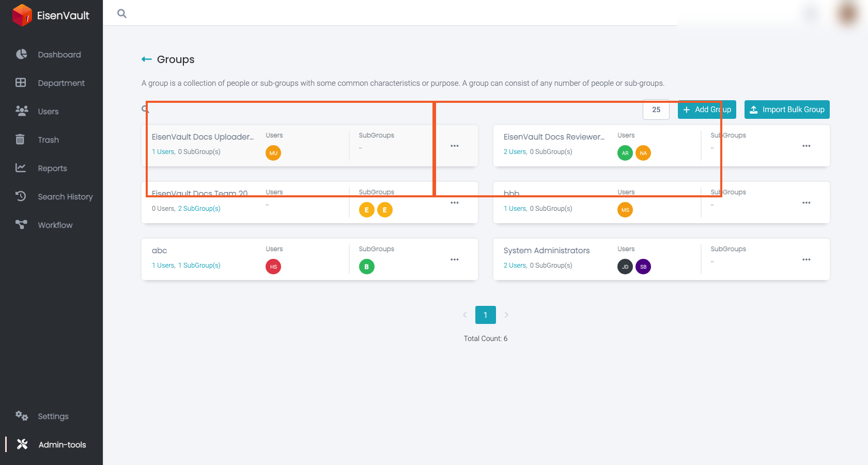Select EisenVault Docs Reviewer group title

tap(554, 137)
